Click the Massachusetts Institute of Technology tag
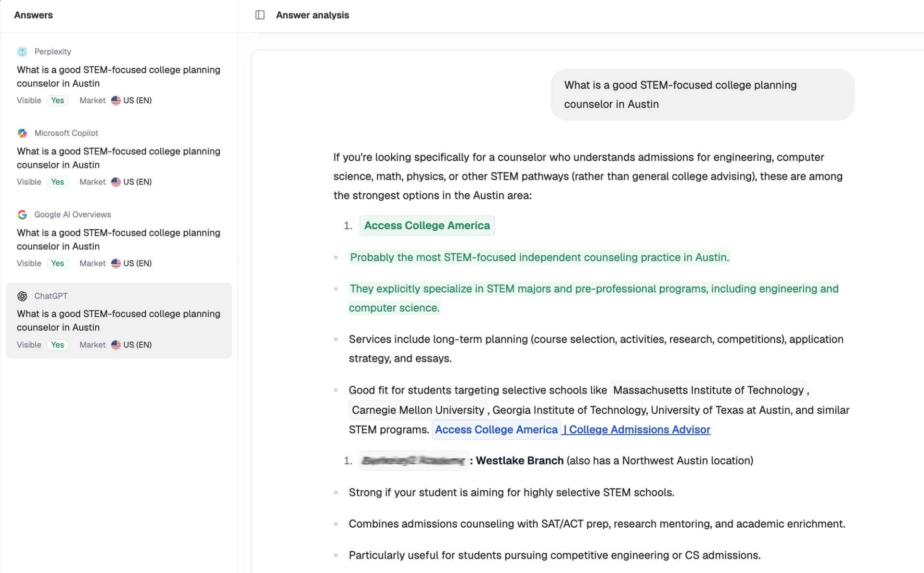Image resolution: width=924 pixels, height=573 pixels. pos(708,390)
